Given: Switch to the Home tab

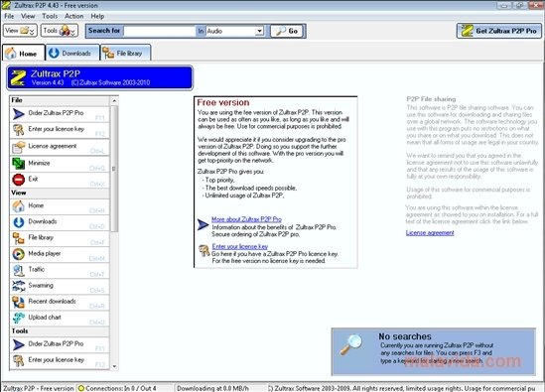Looking at the screenshot, I should tap(23, 53).
